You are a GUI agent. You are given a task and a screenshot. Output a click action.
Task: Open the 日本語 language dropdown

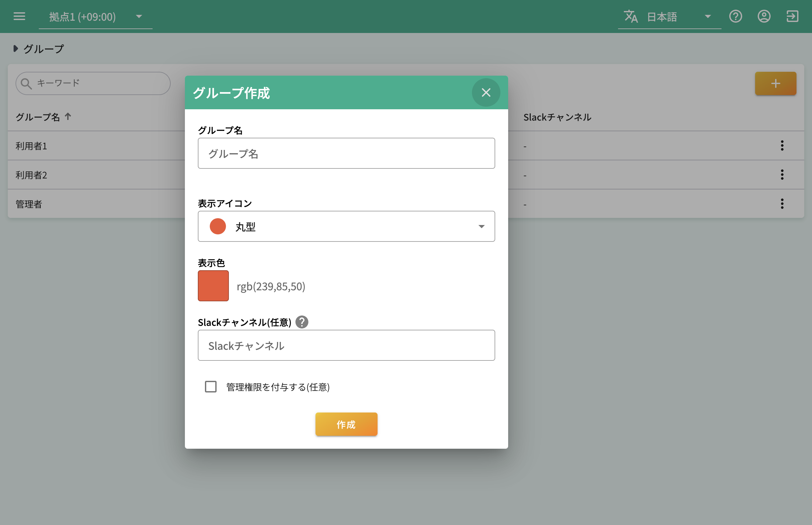pos(708,16)
